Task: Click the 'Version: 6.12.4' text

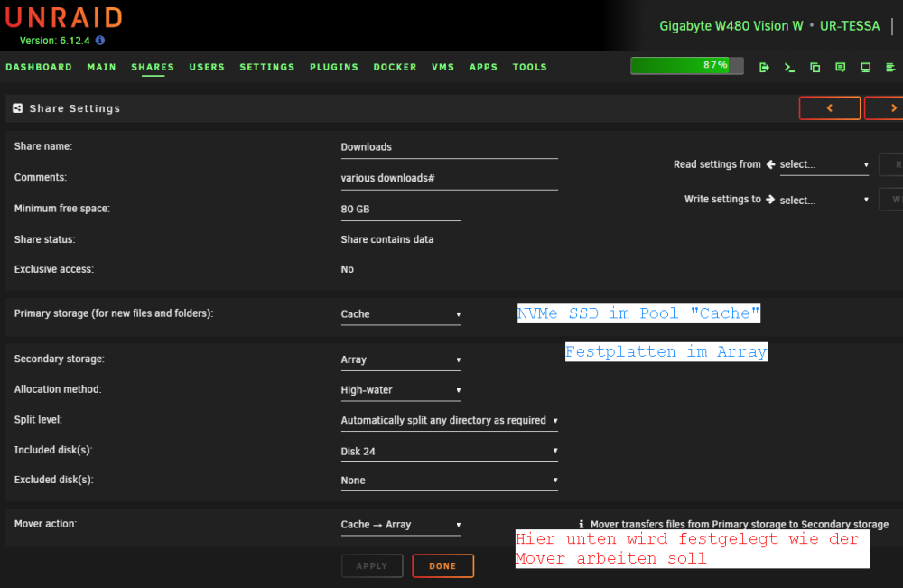Action: [55, 41]
